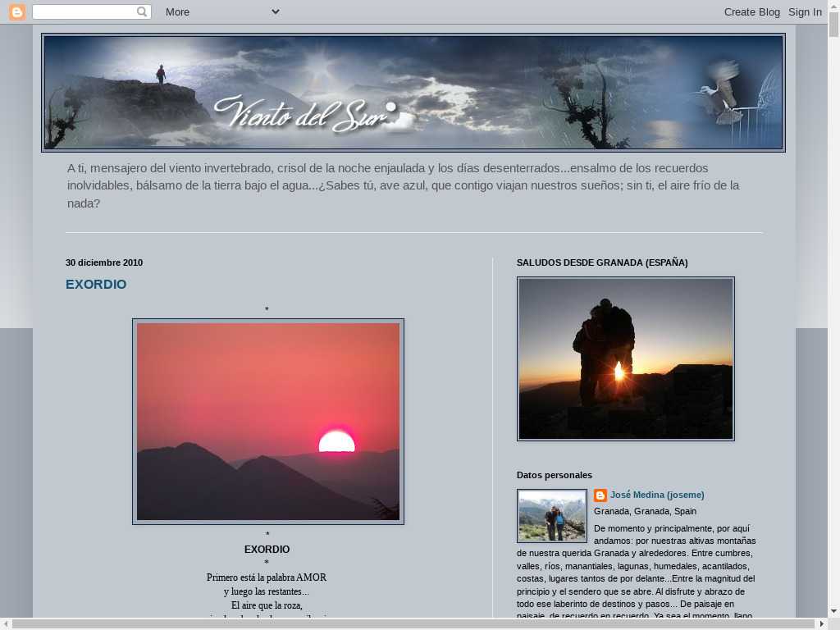Click the horizontal scrollbar track

tap(410, 623)
